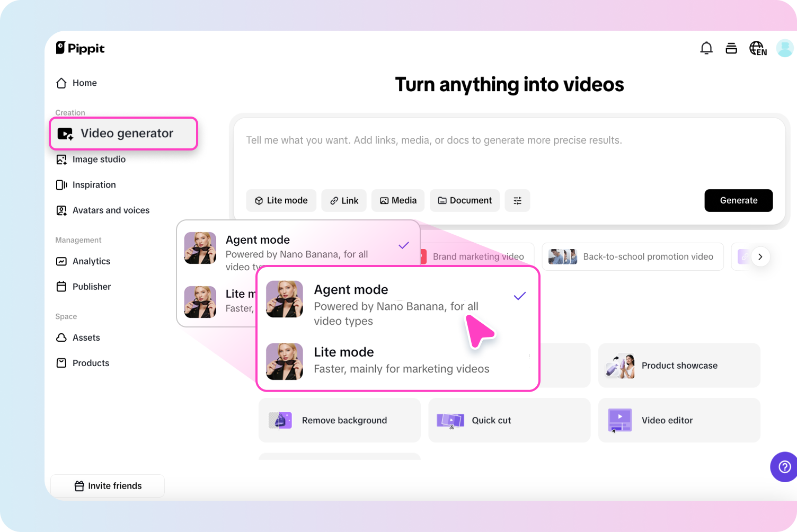
Task: Open the notifications bell icon
Action: click(706, 49)
